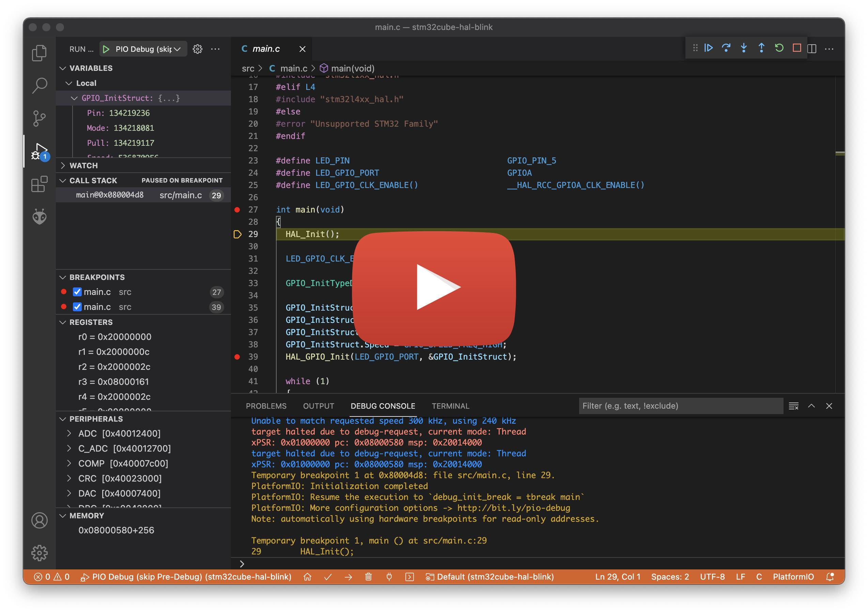Viewport: 868px width, 613px height.
Task: Clear the debug console output
Action: (793, 406)
